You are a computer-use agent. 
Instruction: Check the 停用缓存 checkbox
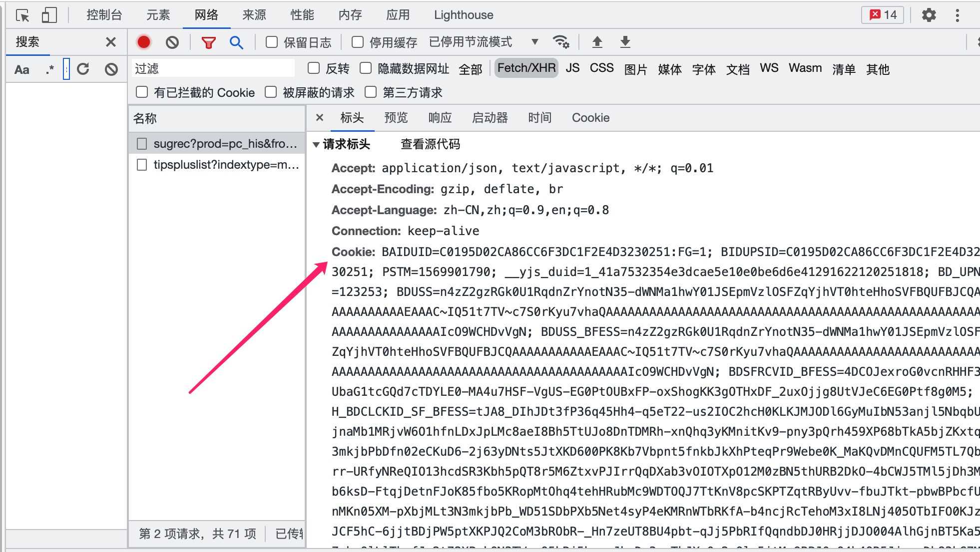358,42
